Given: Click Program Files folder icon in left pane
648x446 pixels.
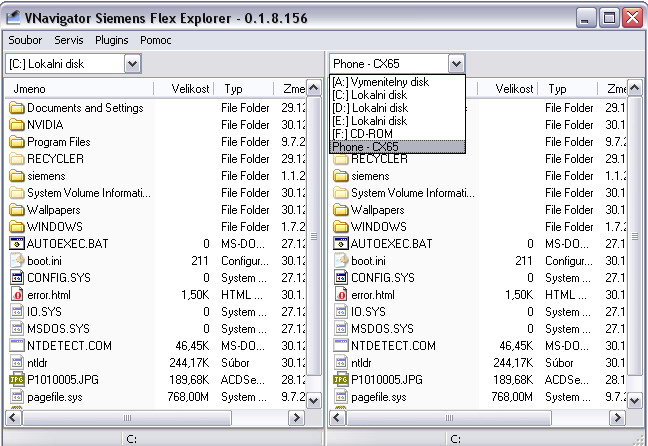Looking at the screenshot, I should click(x=17, y=142).
